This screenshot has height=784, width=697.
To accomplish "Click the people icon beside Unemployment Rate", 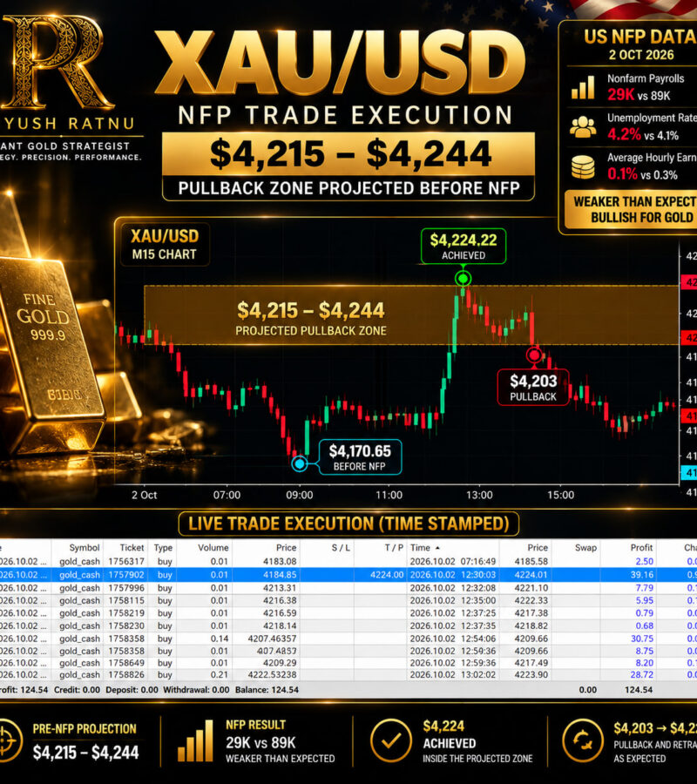I will pyautogui.click(x=583, y=127).
